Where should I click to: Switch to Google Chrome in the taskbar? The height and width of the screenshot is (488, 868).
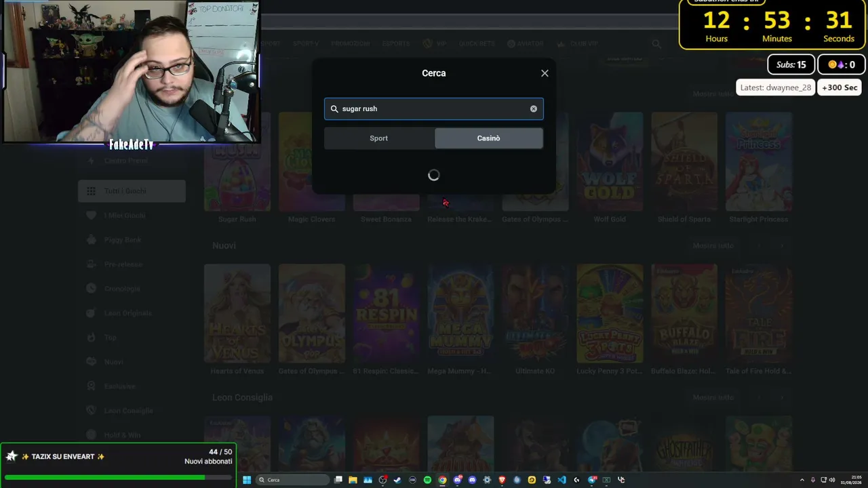[442, 480]
